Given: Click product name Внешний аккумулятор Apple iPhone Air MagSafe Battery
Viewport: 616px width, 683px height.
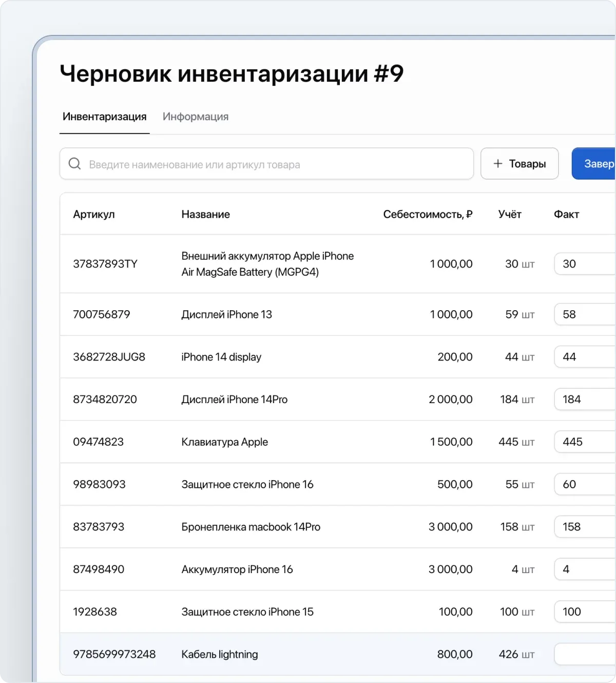Looking at the screenshot, I should click(x=267, y=264).
